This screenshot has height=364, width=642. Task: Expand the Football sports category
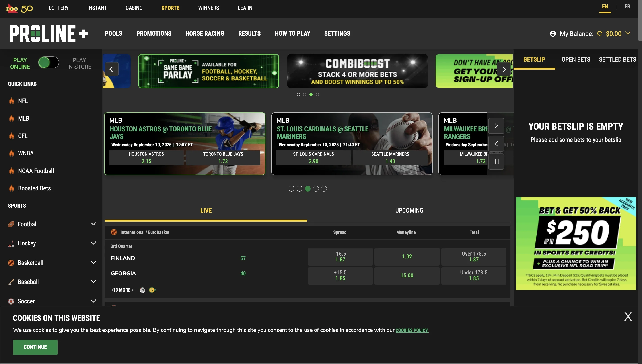tap(93, 224)
